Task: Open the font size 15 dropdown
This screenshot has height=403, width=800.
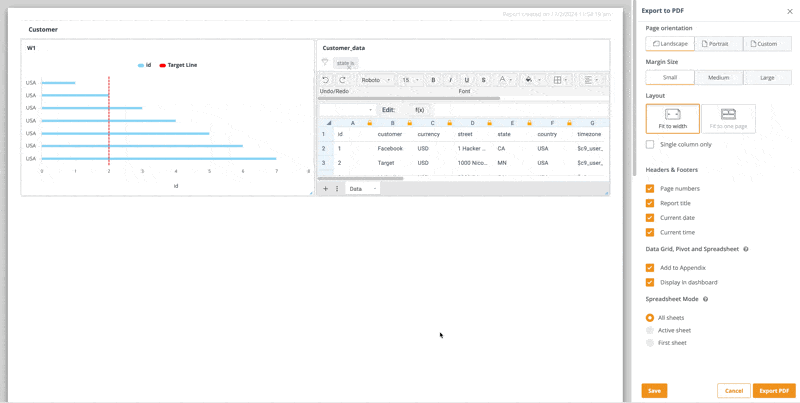Action: [x=410, y=80]
